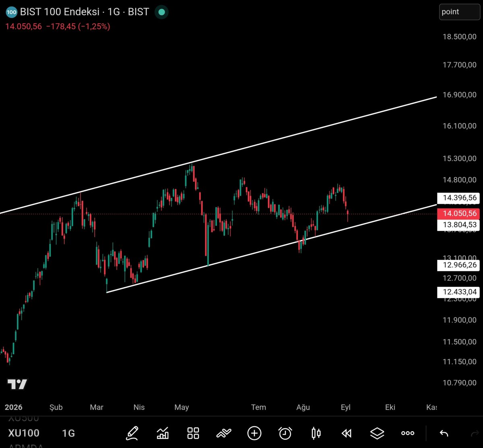Click the 16.900,00 price axis value
The image size is (483, 448).
click(460, 95)
